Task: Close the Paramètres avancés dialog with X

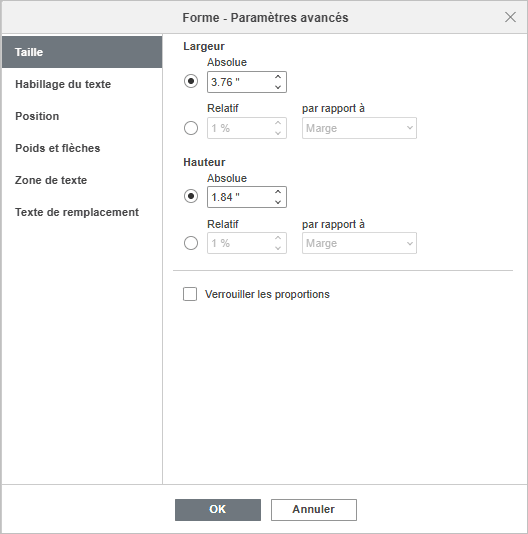Action: click(510, 17)
